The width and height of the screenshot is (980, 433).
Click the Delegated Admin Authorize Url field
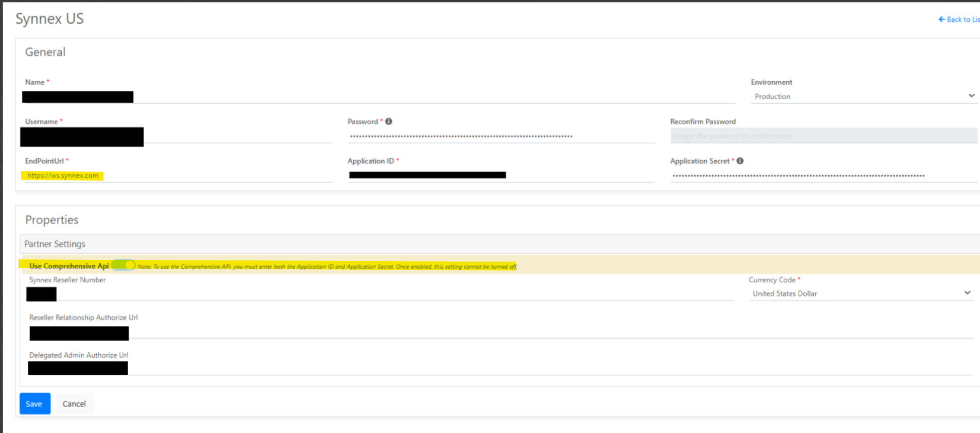[x=501, y=368]
